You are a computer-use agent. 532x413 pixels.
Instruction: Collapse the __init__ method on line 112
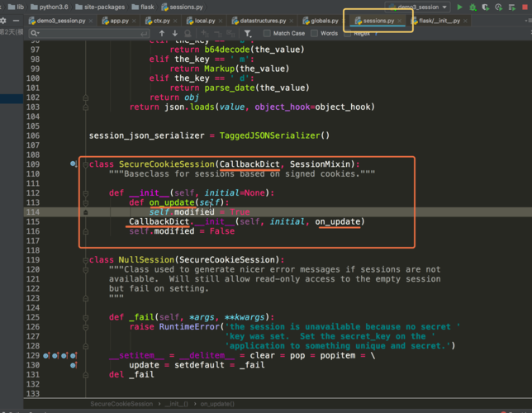pos(86,193)
